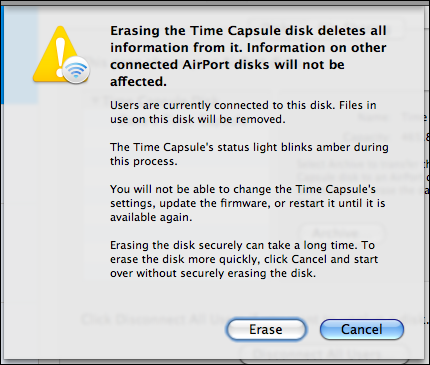Click the yellow warning triangle icon

tap(61, 55)
